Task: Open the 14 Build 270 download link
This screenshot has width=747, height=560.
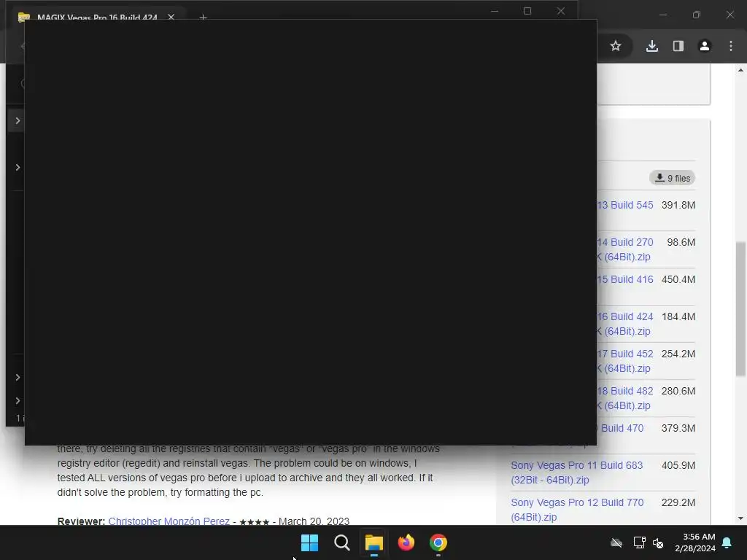Action: click(x=625, y=249)
